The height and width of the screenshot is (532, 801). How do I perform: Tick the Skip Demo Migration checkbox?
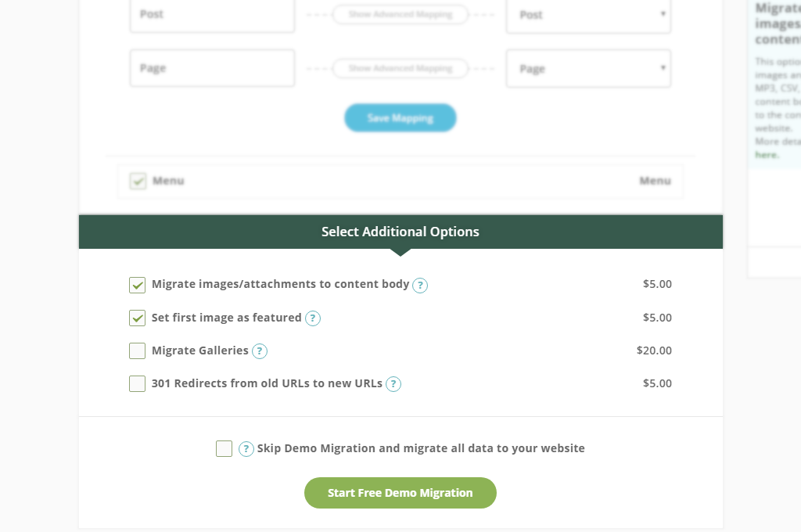pyautogui.click(x=224, y=448)
